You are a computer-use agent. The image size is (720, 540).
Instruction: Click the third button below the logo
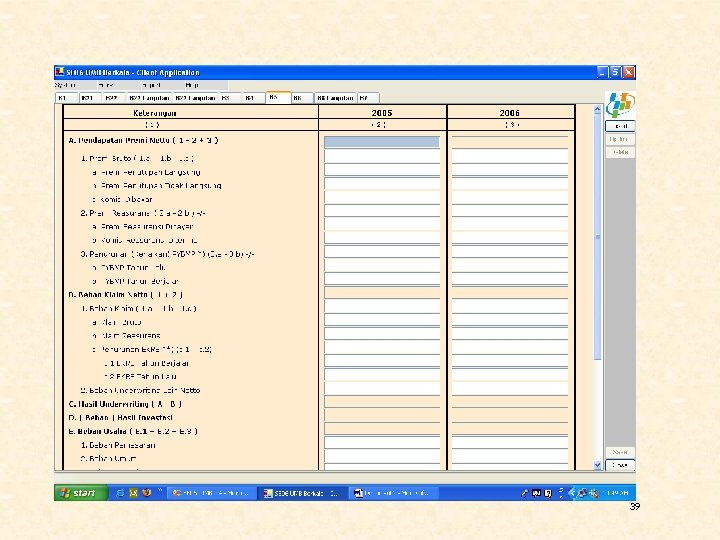(620, 152)
